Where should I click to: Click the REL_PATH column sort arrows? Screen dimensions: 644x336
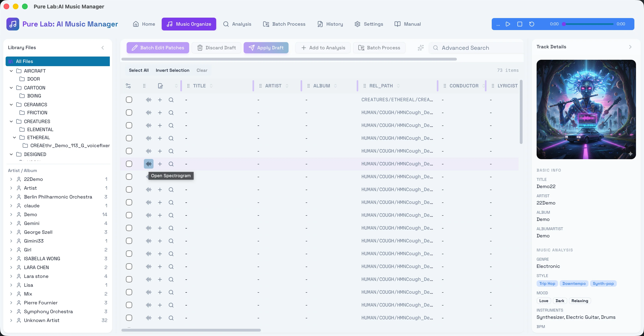tap(398, 86)
